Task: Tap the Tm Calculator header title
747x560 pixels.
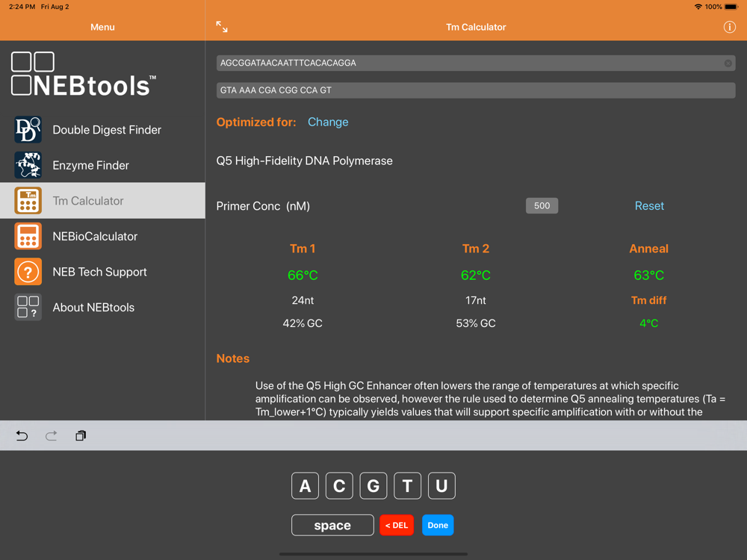Action: point(476,27)
